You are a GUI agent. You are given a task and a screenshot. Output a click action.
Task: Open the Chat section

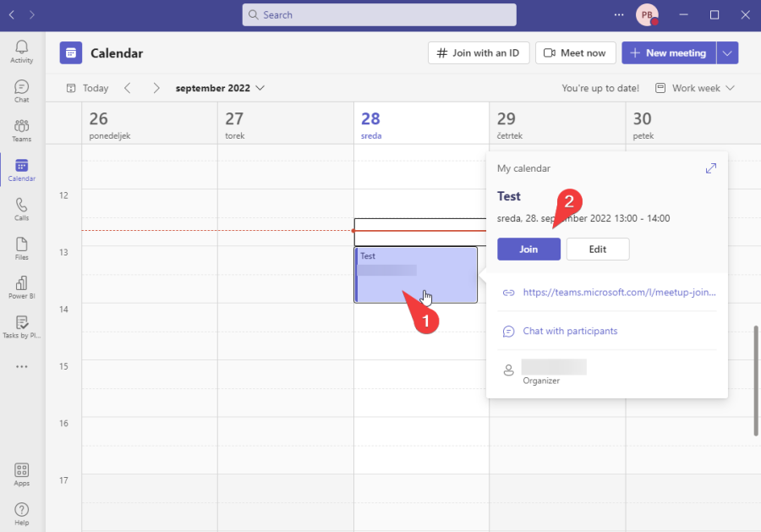22,90
